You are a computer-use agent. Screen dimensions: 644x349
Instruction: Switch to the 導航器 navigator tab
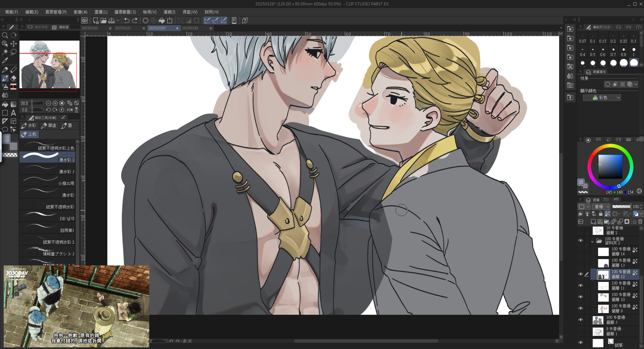coord(60,27)
